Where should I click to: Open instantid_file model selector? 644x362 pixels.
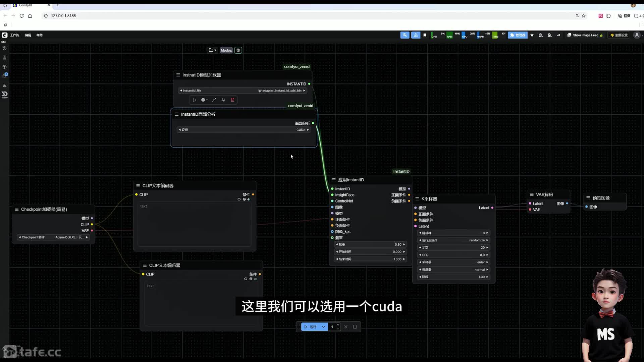(243, 90)
